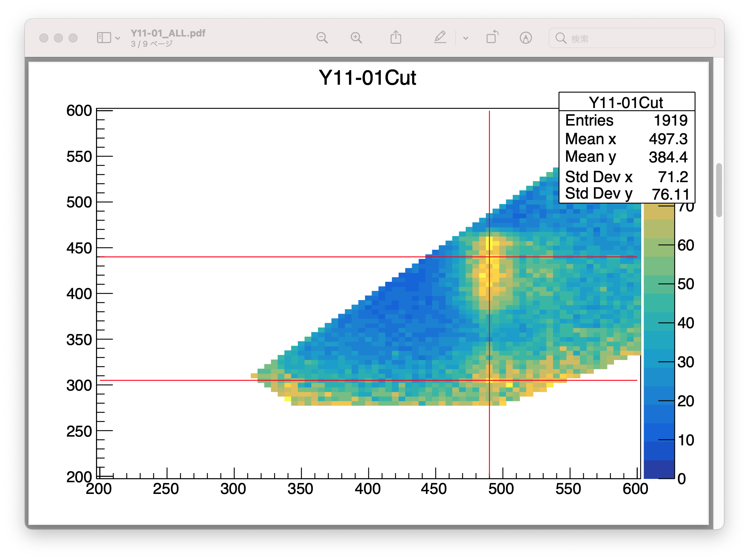
Task: Click the close window button
Action: [44, 38]
